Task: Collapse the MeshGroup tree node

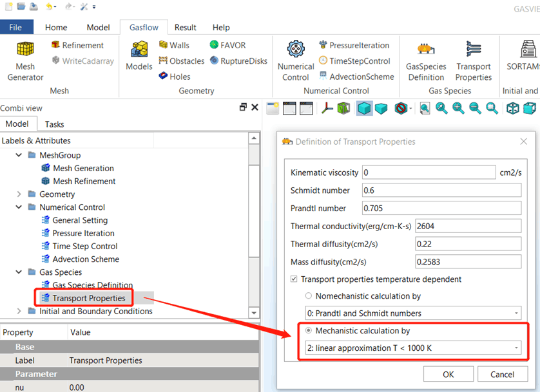Action: point(19,155)
